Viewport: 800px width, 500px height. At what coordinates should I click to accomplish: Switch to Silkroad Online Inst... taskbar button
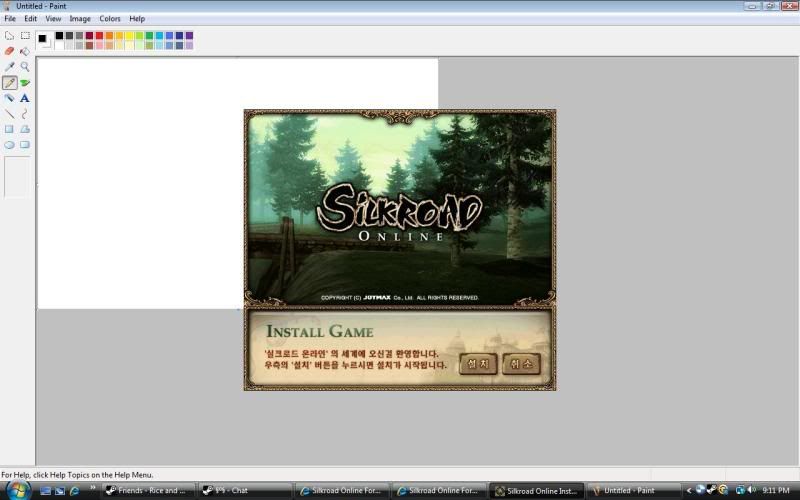pyautogui.click(x=537, y=491)
